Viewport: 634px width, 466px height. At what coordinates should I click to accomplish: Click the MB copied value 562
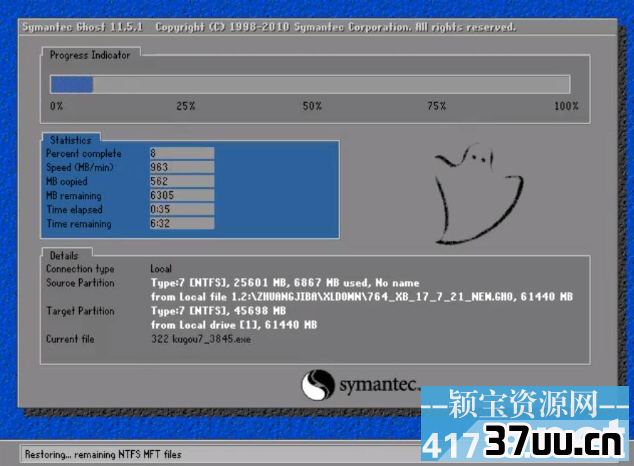(x=182, y=181)
